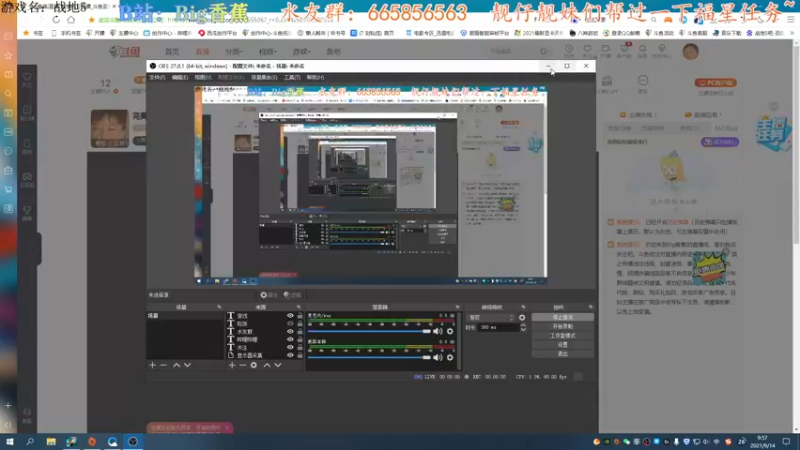Toggle the lock on the 游戏 source

(x=300, y=316)
